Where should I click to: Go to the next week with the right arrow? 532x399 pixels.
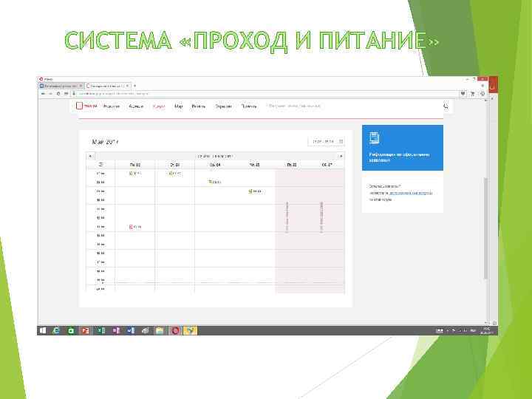(341, 156)
